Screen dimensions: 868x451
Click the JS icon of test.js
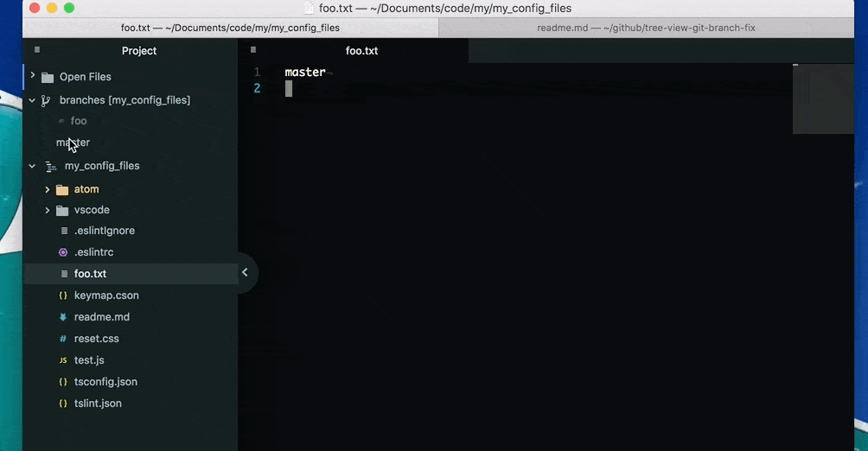63,360
